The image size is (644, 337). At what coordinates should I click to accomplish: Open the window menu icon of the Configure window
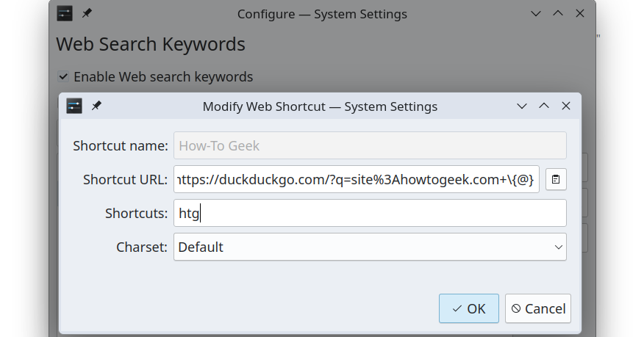[65, 14]
